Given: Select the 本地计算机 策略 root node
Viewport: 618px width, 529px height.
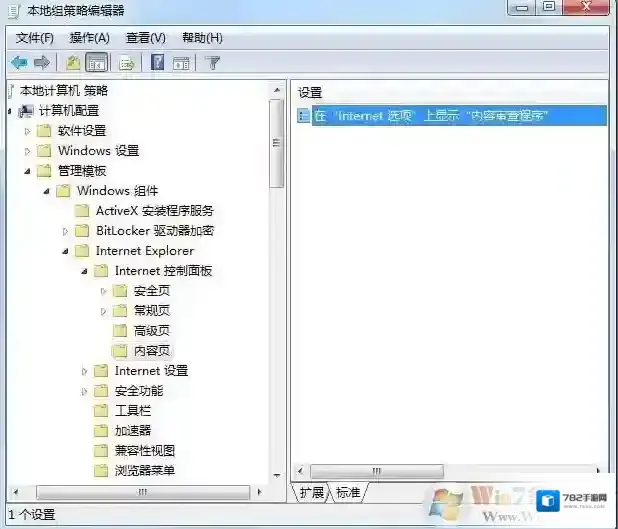Looking at the screenshot, I should [64, 90].
